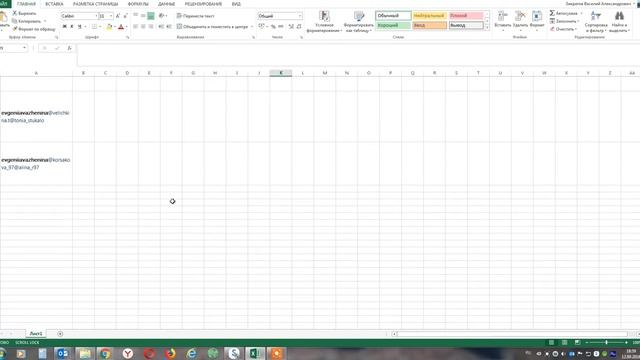Open the font size dropdown
The image size is (640, 360).
coord(111,16)
